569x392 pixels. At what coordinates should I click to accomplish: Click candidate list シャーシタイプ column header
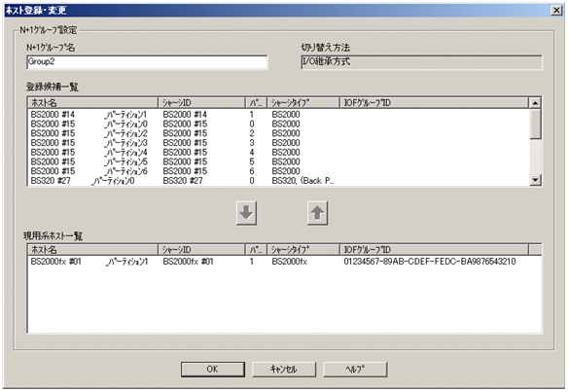pos(303,103)
